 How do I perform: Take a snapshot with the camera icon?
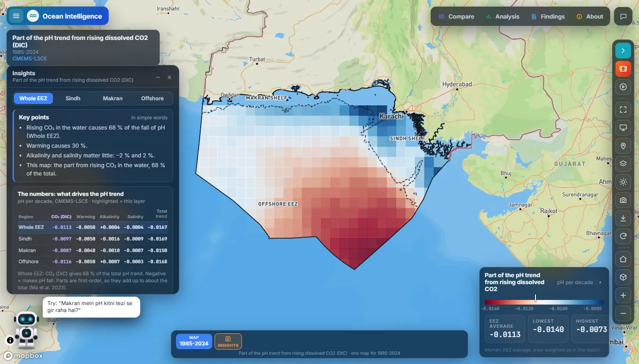pos(623,200)
